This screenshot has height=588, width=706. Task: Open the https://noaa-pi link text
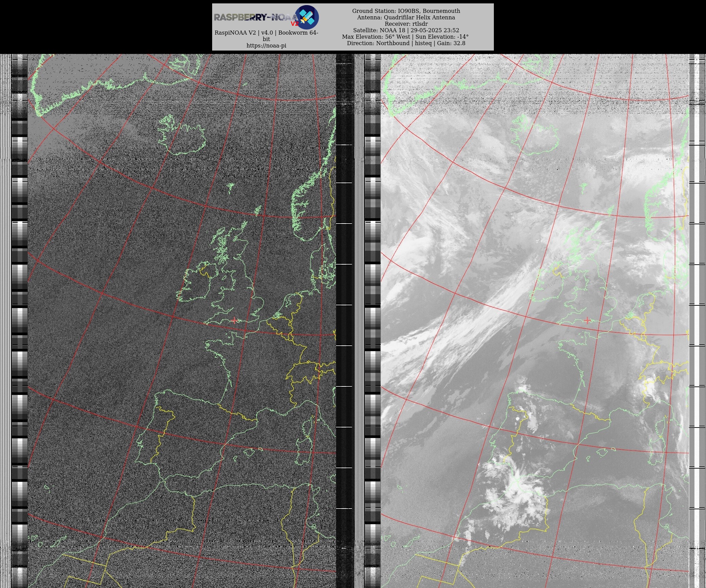coord(266,45)
